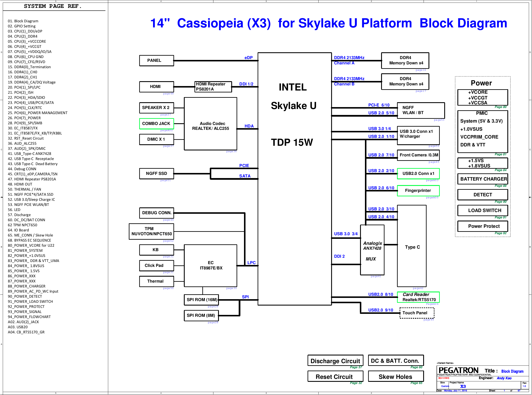Viewport: 532px width, 395px height.
Task: Click the +1.5VS +1.8VSUS block
Action: point(483,163)
